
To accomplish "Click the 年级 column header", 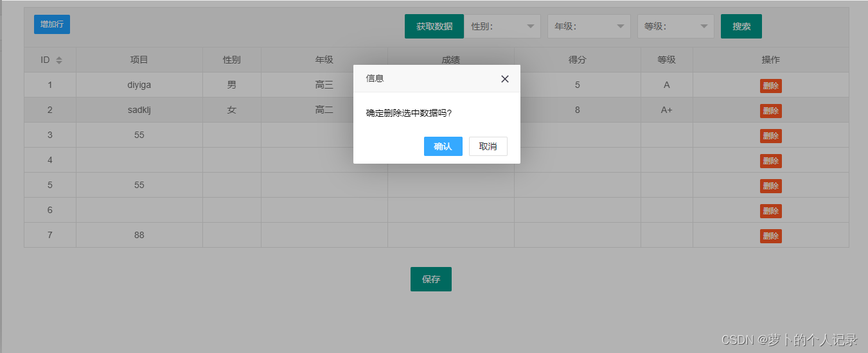I will point(324,60).
